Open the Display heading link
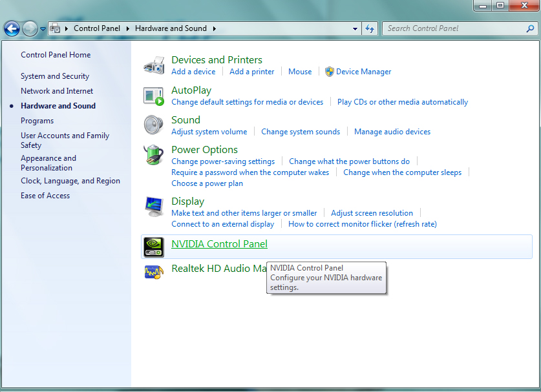 [187, 201]
